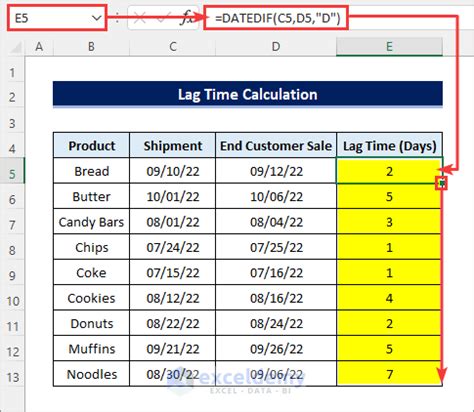Click sale date 09/12/22
The width and height of the screenshot is (474, 412).
point(276,171)
